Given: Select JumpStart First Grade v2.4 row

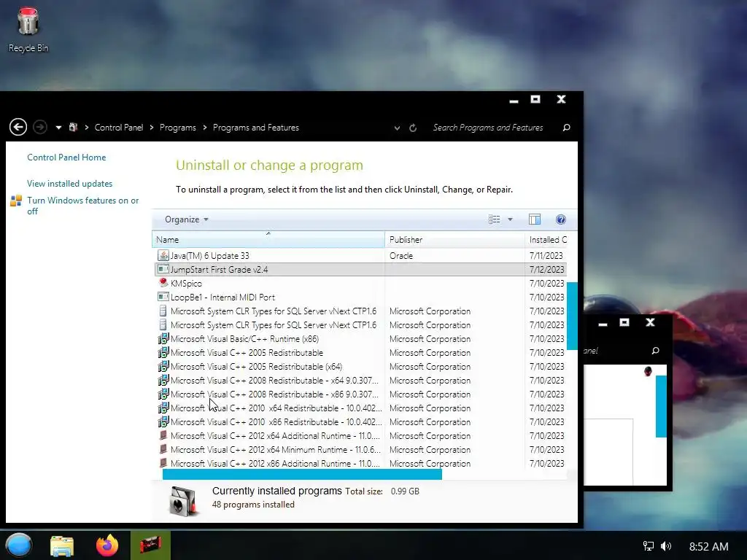Looking at the screenshot, I should [x=360, y=270].
